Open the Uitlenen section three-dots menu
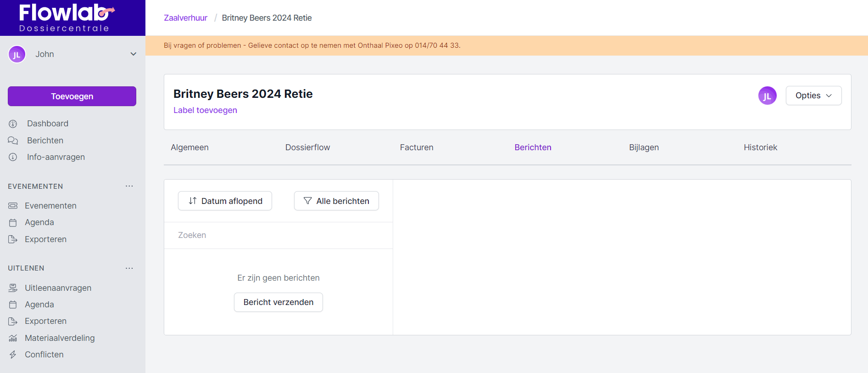This screenshot has height=373, width=868. [x=129, y=268]
